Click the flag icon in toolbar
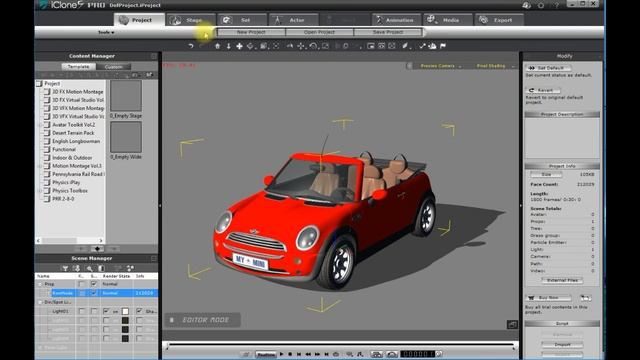The height and width of the screenshot is (360, 640). click(x=443, y=46)
